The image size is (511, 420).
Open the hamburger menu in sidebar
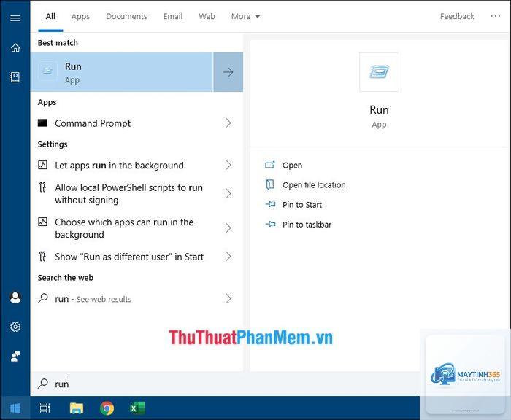(15, 18)
